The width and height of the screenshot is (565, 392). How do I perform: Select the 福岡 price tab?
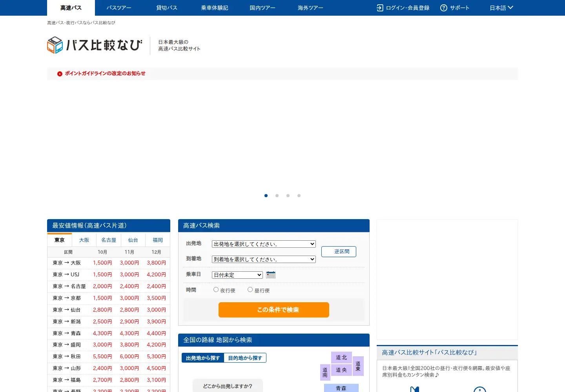tap(158, 240)
